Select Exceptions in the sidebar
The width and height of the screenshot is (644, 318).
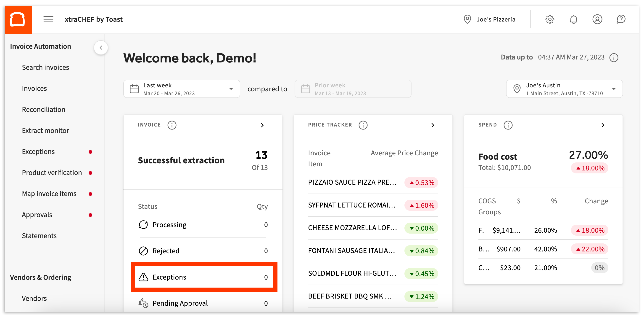38,151
